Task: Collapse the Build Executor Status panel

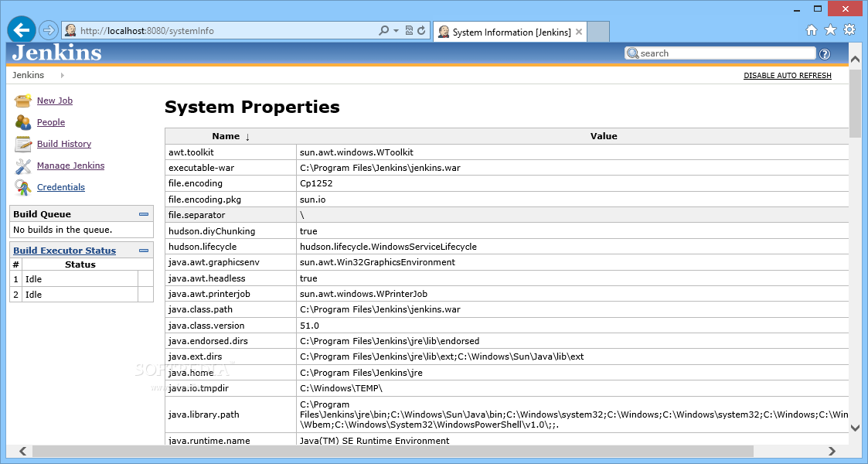Action: pos(144,251)
